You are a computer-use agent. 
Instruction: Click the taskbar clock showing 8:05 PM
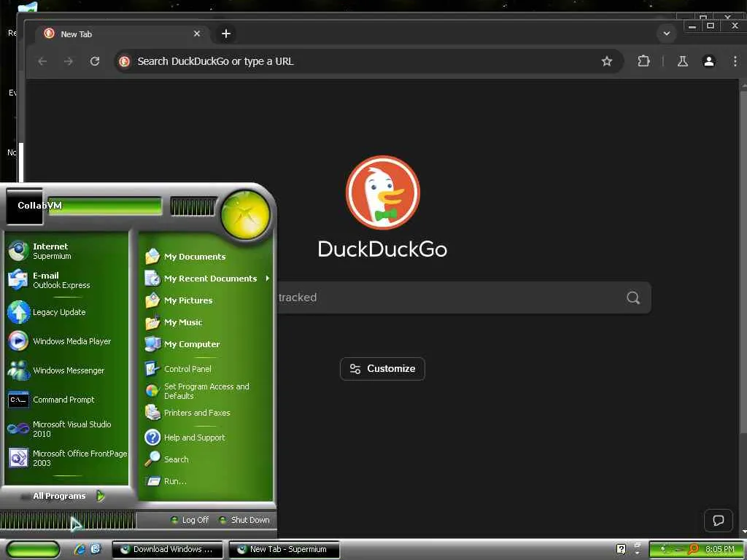tap(719, 550)
